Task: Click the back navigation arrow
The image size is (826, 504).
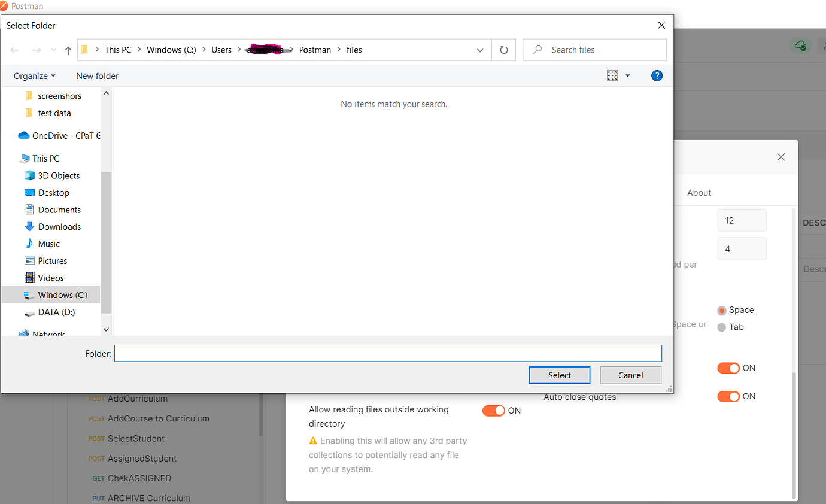Action: pyautogui.click(x=14, y=50)
